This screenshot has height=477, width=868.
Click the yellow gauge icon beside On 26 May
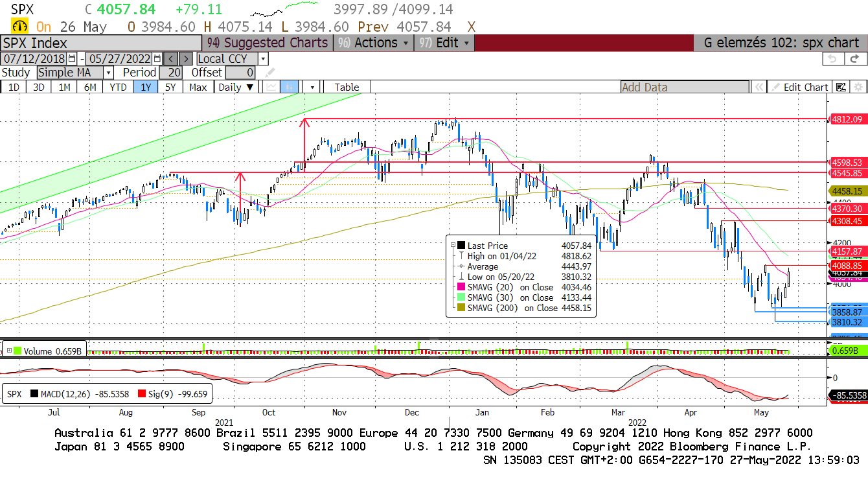(x=19, y=27)
